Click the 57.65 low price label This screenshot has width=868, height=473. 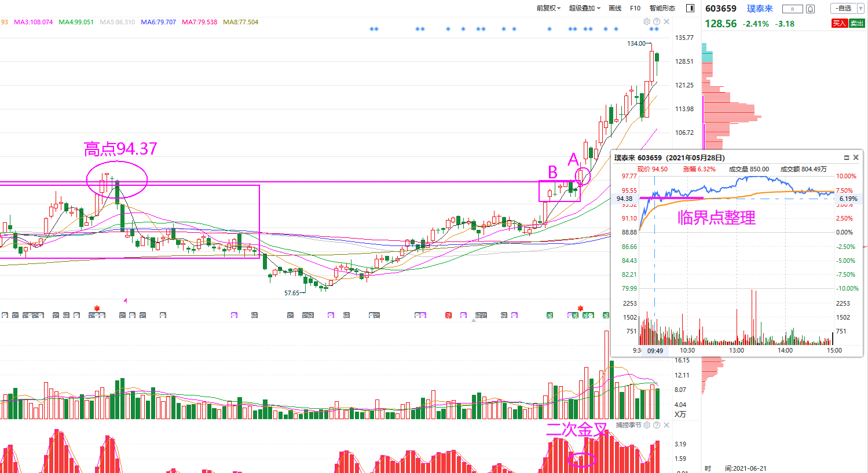pos(292,293)
